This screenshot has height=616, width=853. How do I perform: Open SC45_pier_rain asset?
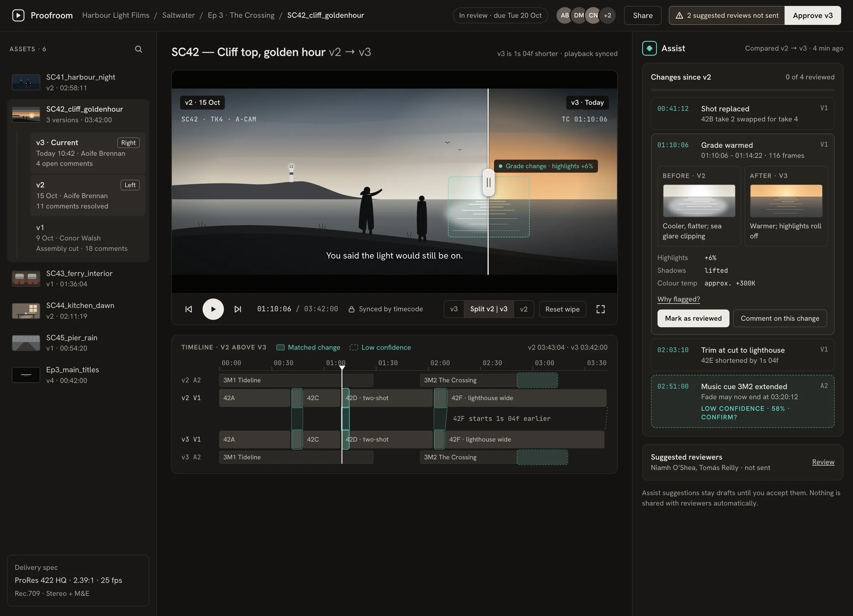[x=78, y=343]
